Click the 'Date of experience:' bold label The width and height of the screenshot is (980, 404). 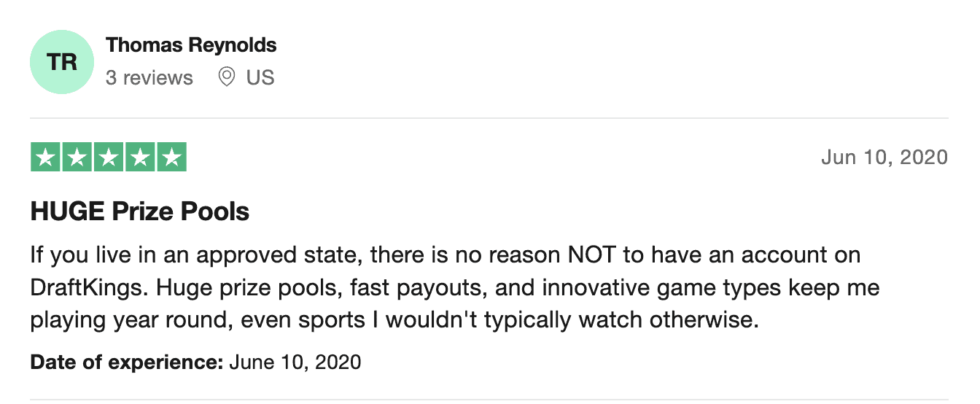(x=127, y=362)
